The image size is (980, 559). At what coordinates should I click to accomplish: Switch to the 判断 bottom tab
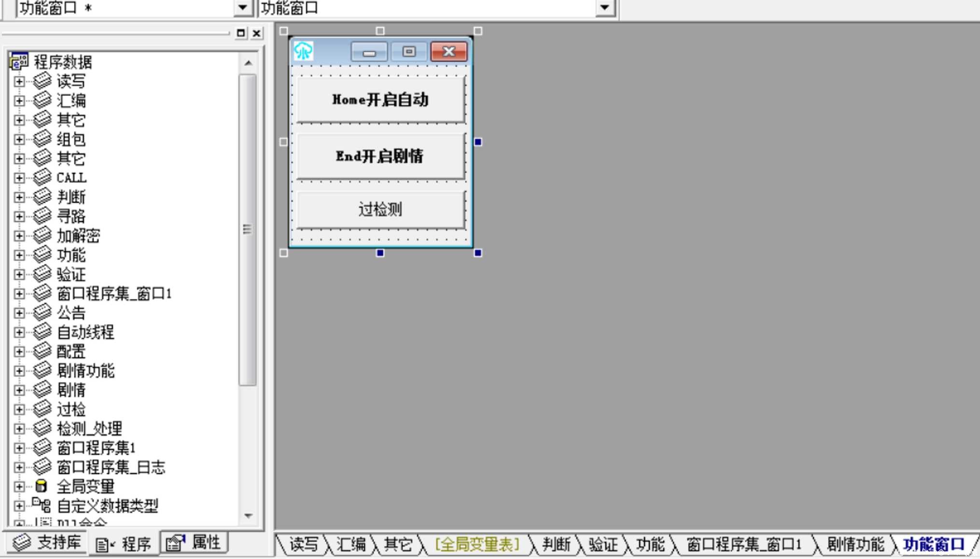point(556,545)
